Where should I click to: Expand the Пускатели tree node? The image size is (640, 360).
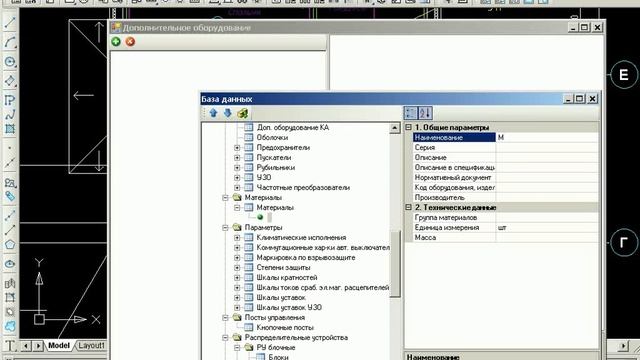pyautogui.click(x=237, y=158)
